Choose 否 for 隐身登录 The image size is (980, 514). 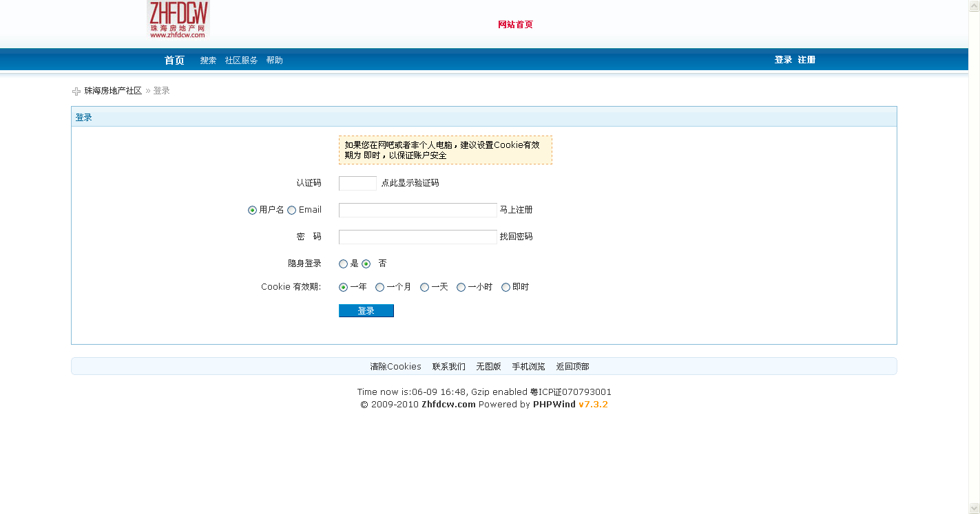366,264
